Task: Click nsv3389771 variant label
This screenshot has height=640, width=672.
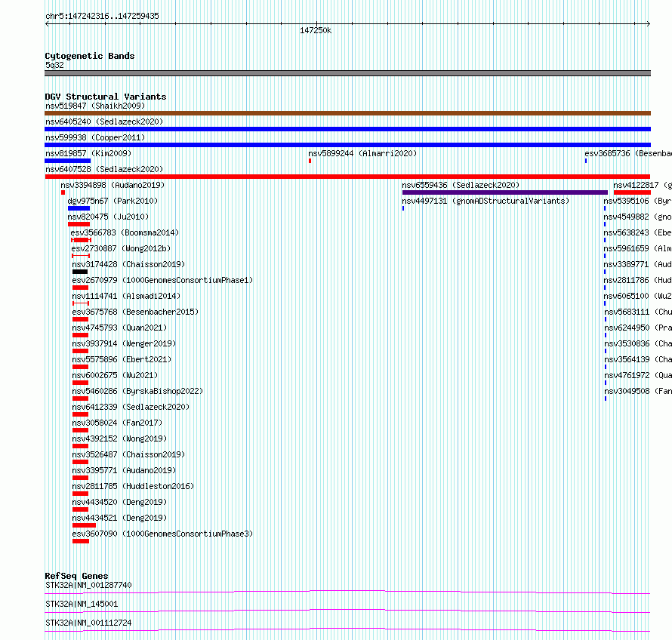Action: [x=638, y=264]
